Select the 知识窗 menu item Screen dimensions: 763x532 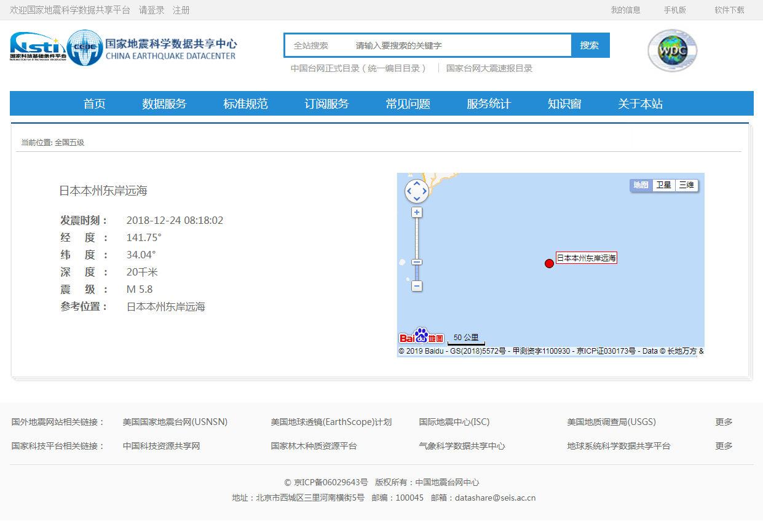pos(564,103)
